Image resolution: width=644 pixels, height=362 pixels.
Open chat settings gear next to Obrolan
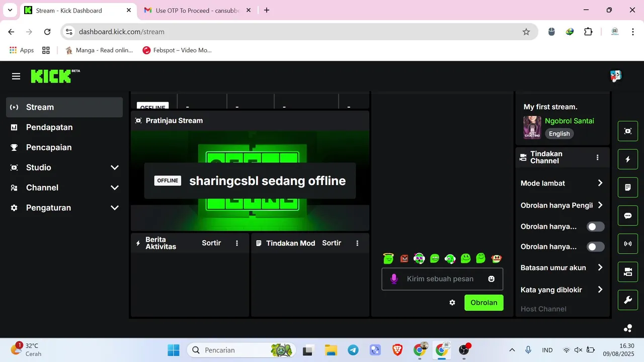(x=452, y=303)
